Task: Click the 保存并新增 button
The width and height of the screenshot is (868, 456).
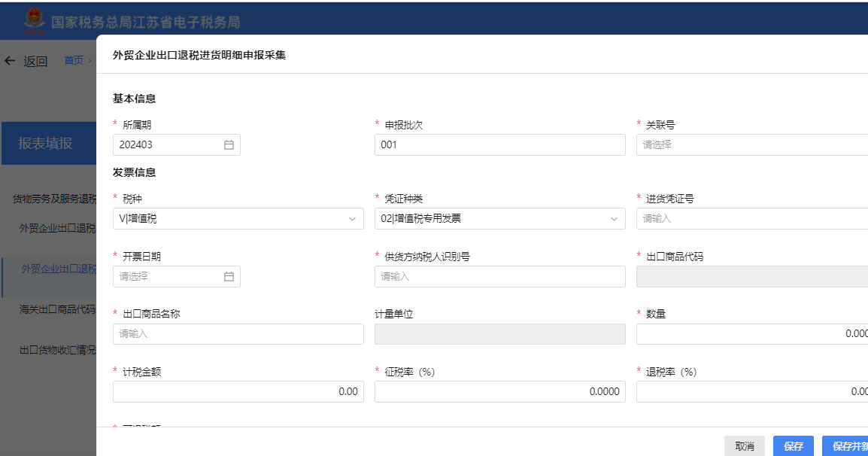Action: (x=845, y=446)
